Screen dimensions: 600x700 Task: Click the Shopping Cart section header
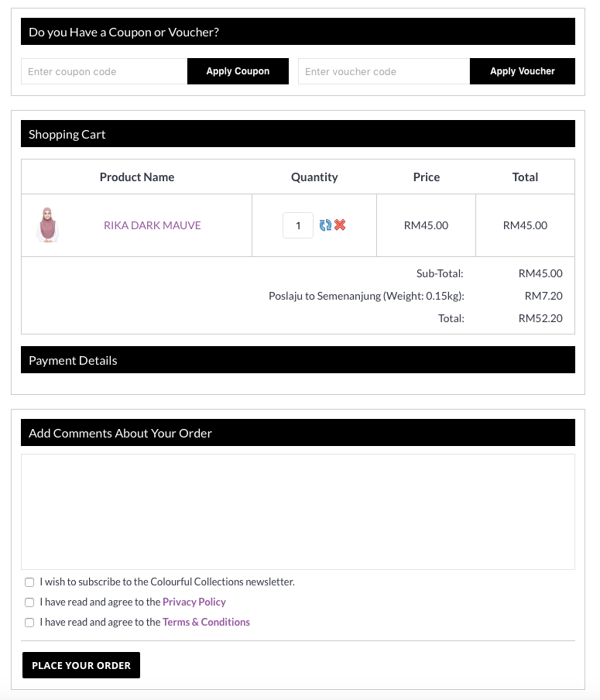(298, 133)
